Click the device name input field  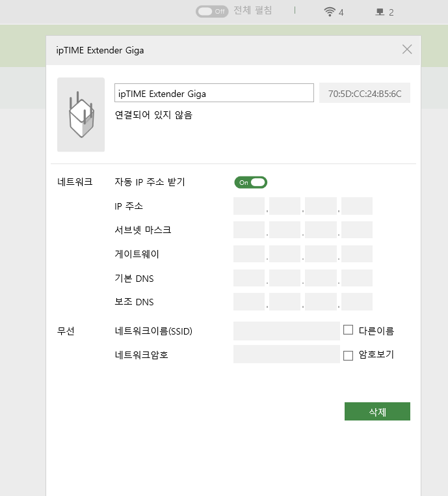point(214,93)
